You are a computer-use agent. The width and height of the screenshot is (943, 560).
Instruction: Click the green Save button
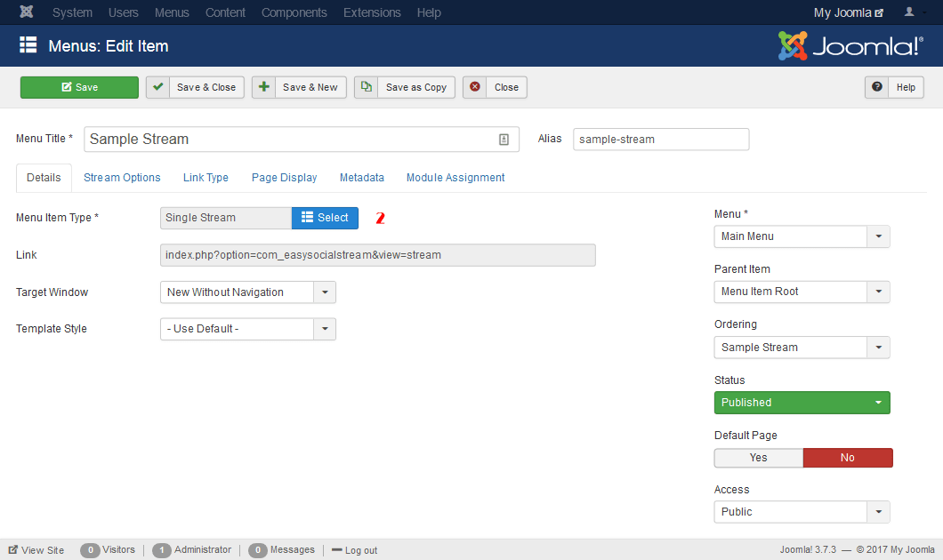point(79,87)
